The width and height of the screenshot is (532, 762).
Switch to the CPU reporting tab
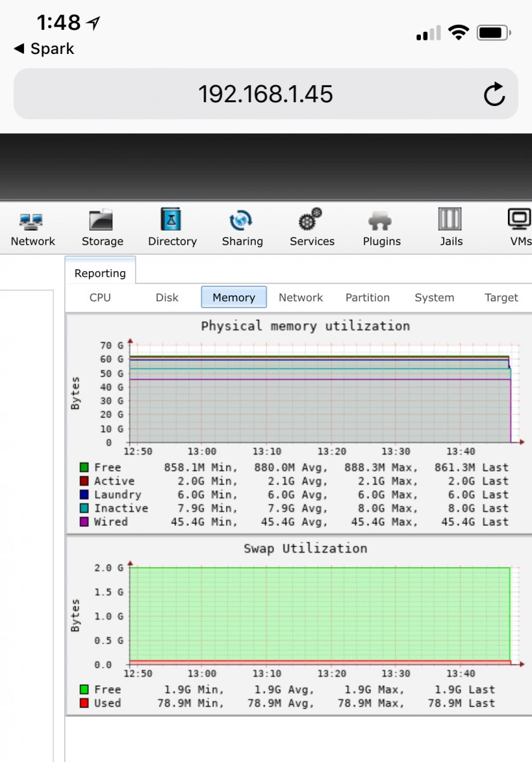pos(100,297)
